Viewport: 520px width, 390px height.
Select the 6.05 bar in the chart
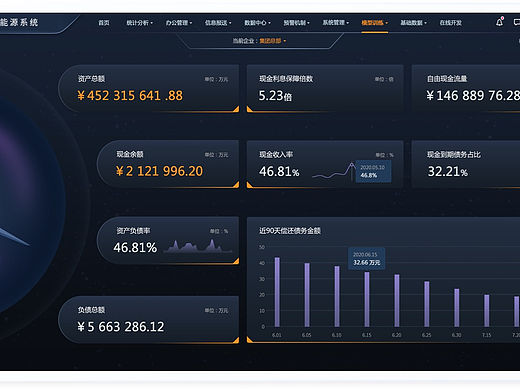pyautogui.click(x=307, y=295)
